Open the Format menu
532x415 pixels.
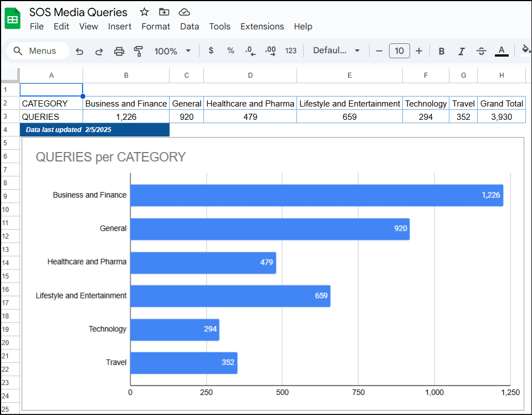(156, 27)
